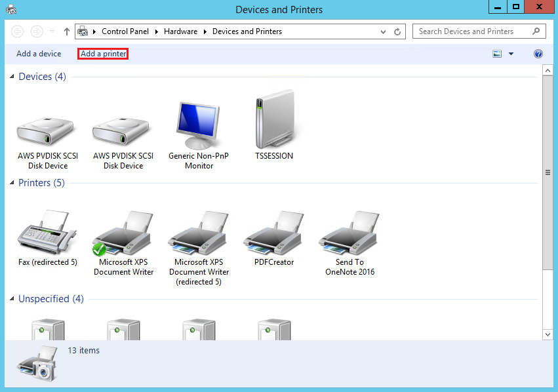Click the 13 items status text
This screenshot has width=558, height=392.
pos(84,351)
